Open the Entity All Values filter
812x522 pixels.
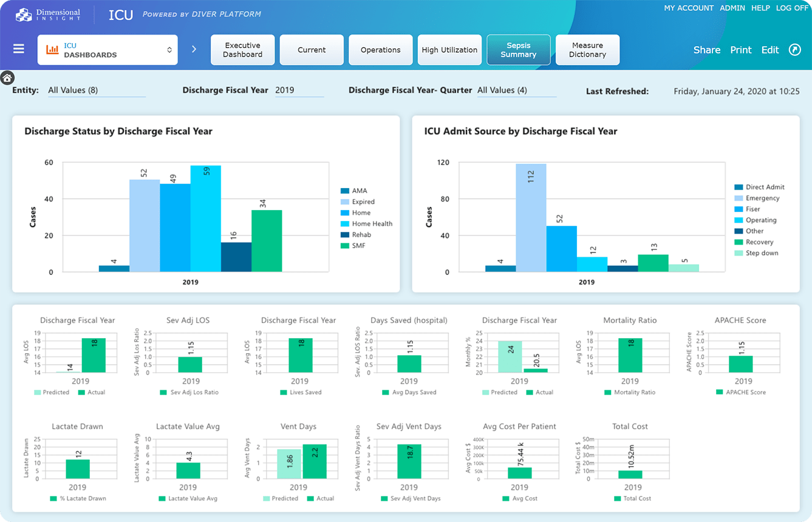point(96,90)
